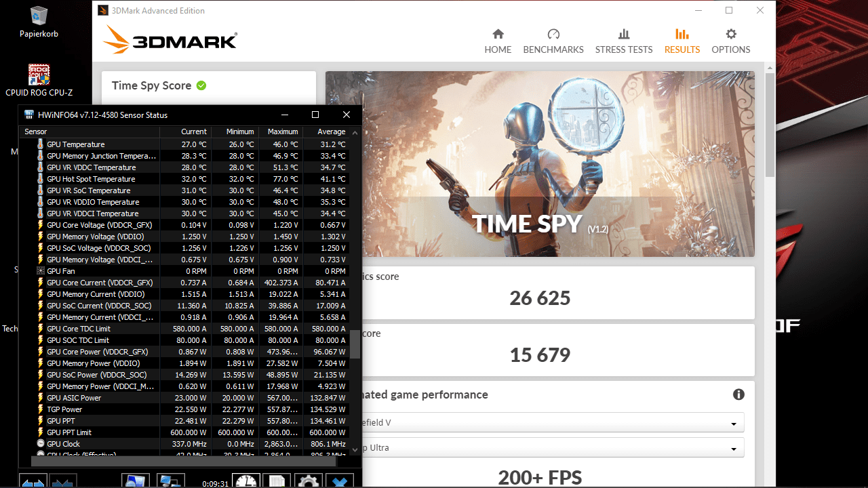The height and width of the screenshot is (488, 868).
Task: Select the GPU VR SoC Temperature row
Action: coord(184,190)
